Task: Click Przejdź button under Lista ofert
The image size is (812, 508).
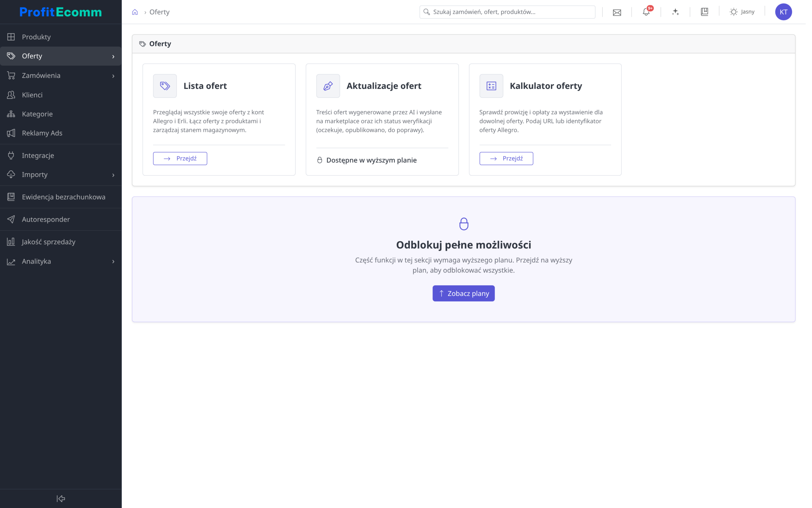Action: [180, 158]
